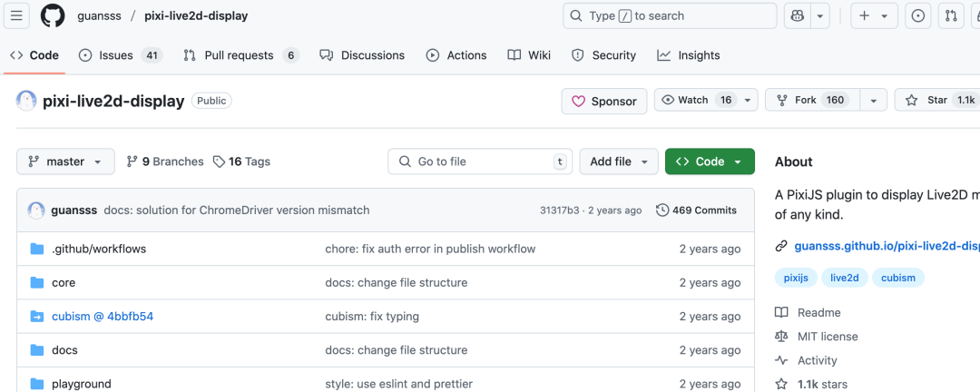Open pixi-live2d-display breadcrumb link
Viewport: 980px width, 392px height.
196,16
